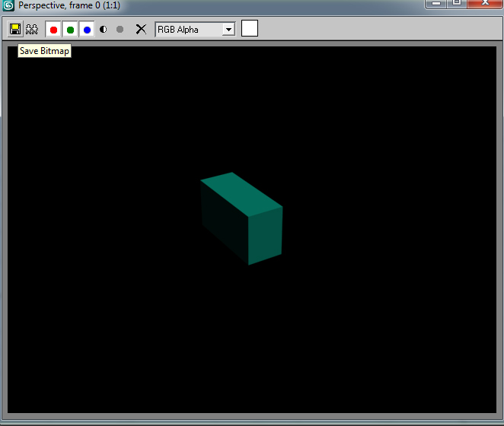Toggle the display alpha channel icon
Image resolution: width=504 pixels, height=426 pixels.
[x=104, y=30]
